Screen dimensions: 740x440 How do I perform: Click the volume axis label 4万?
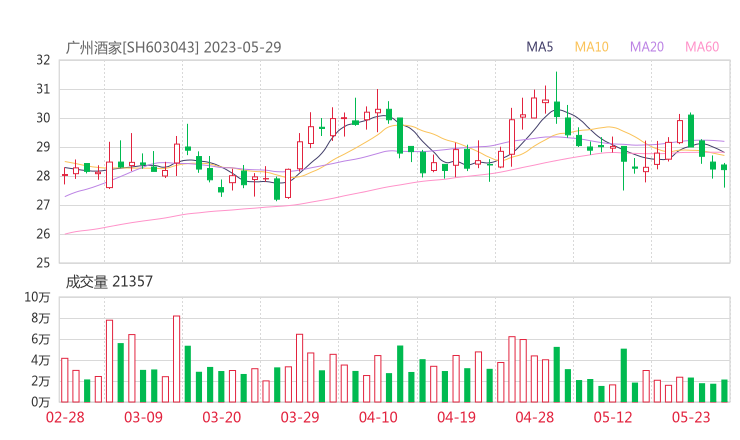coord(41,360)
